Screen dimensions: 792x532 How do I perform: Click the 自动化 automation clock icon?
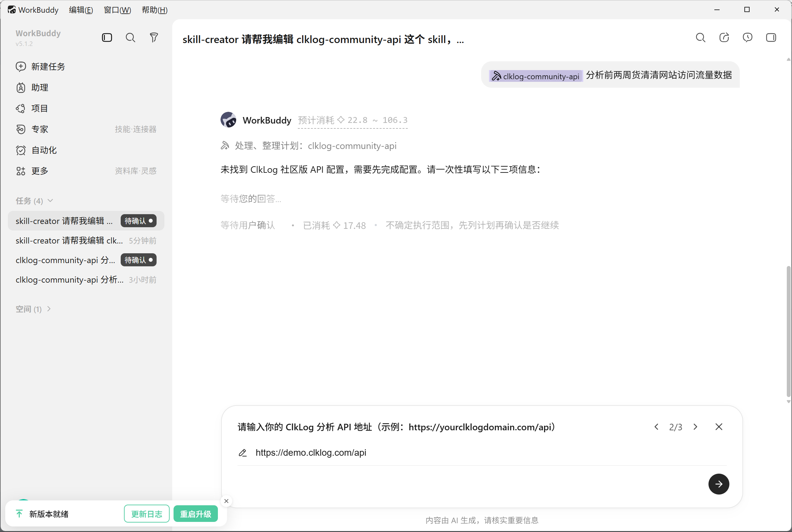21,150
